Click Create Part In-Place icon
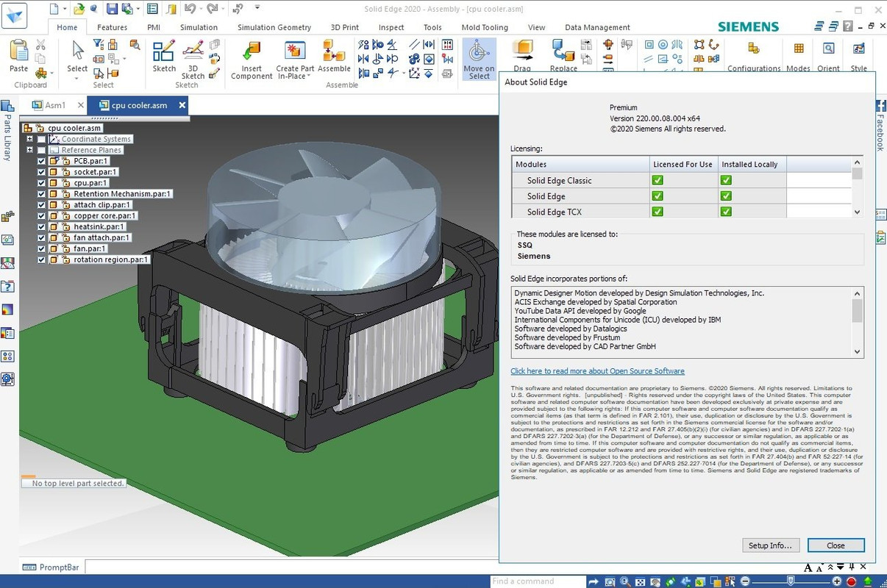Screen dimensions: 887x588 tap(295, 51)
